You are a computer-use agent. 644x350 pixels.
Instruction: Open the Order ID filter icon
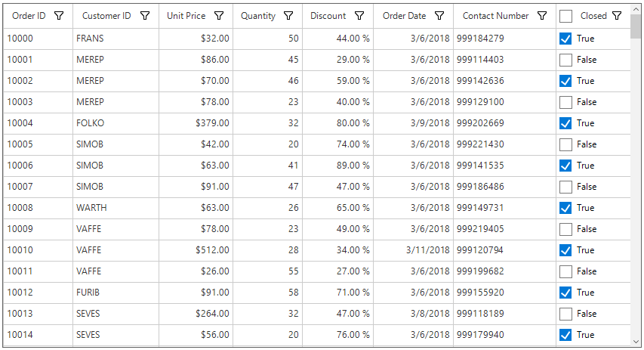coord(59,16)
